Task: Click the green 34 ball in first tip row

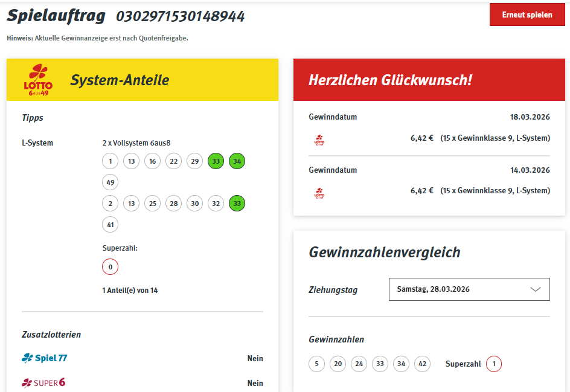Action: pyautogui.click(x=237, y=161)
